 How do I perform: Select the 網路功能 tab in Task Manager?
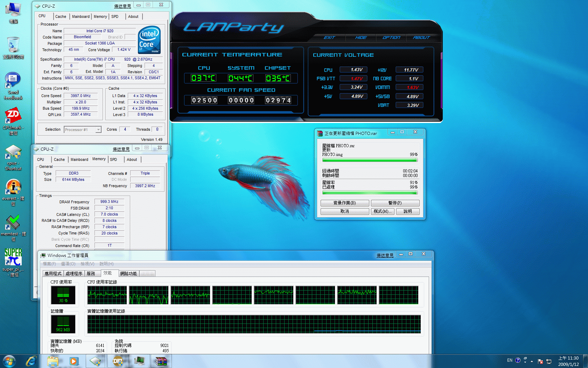point(129,273)
